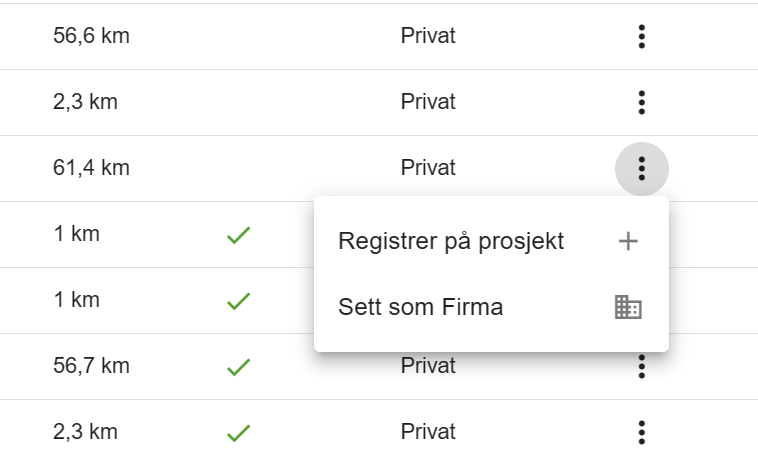Viewport: 758px width, 463px height.
Task: Click the green checkmark on the 56,7 km row
Action: [239, 367]
